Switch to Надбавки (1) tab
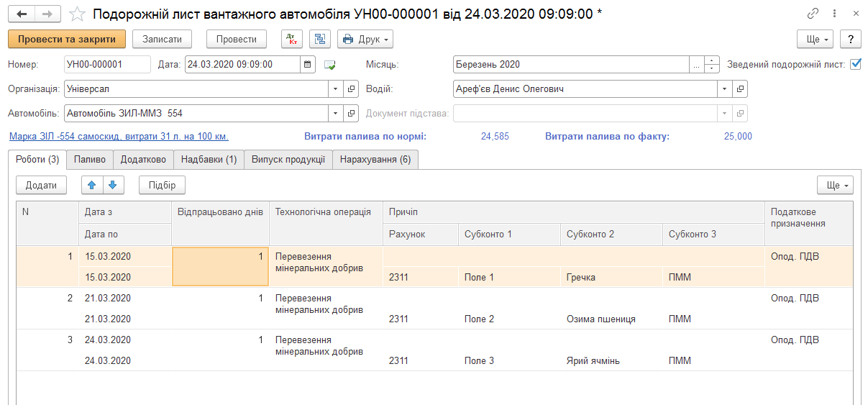 coord(209,160)
